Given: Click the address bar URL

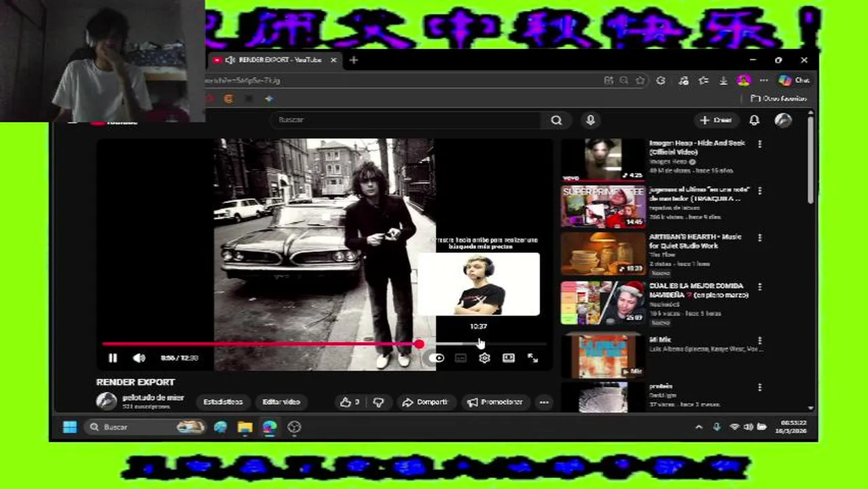Looking at the screenshot, I should [x=243, y=80].
